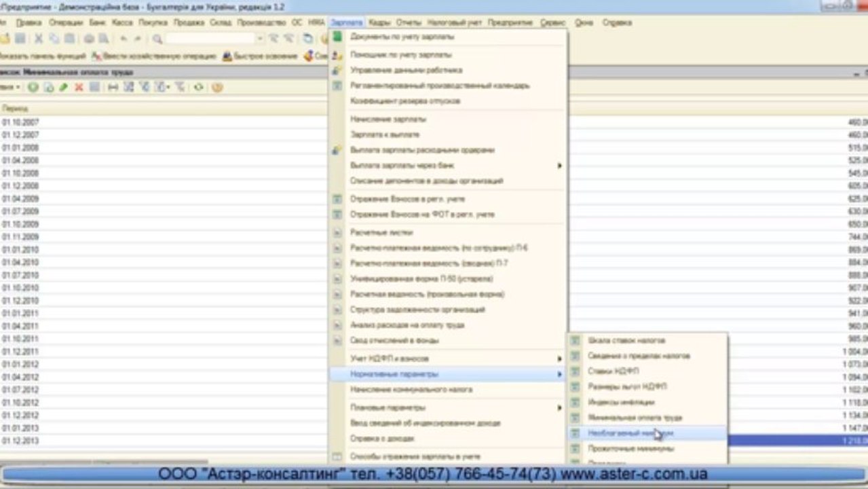
Task: Select Свод отчислений в фонды
Action: [x=448, y=340]
